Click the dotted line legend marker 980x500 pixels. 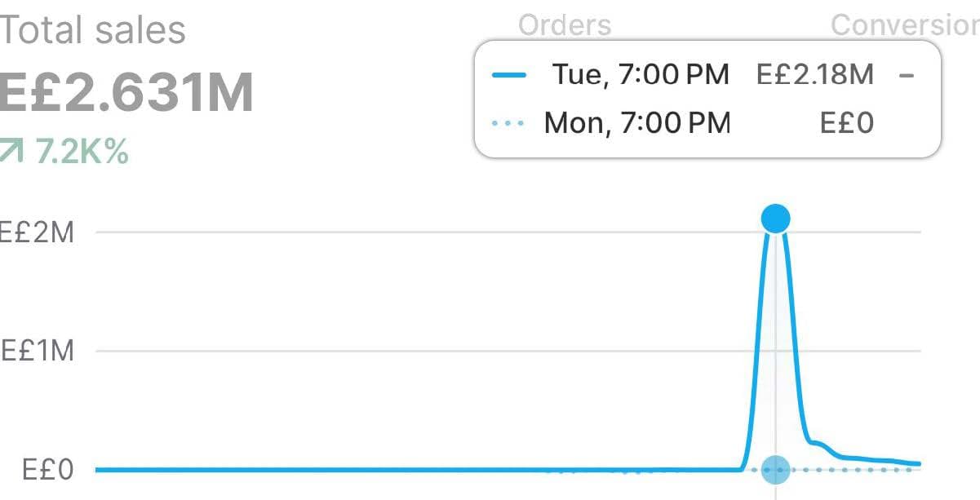tap(509, 124)
